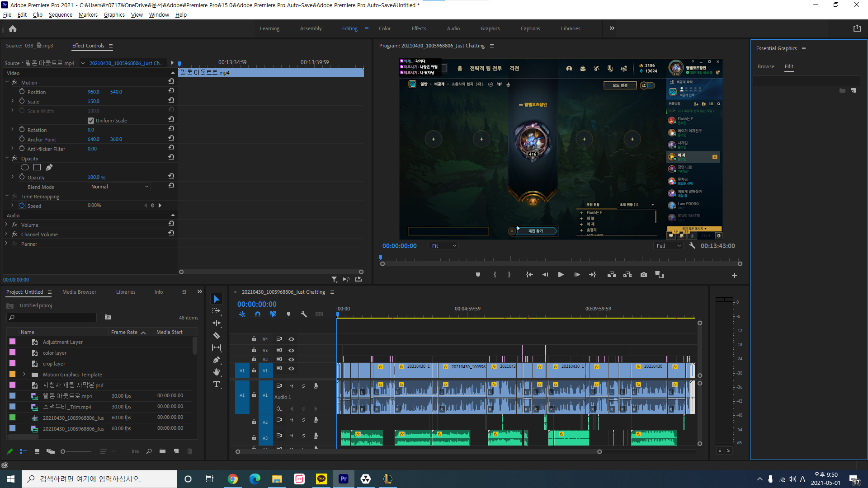Click Mark Out bracket button

click(x=509, y=275)
